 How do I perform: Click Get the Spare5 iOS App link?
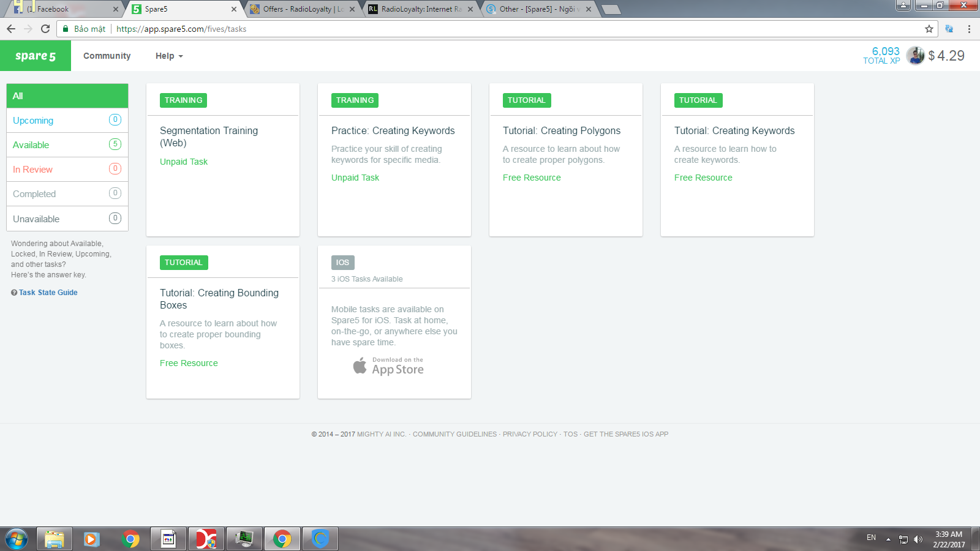point(626,434)
